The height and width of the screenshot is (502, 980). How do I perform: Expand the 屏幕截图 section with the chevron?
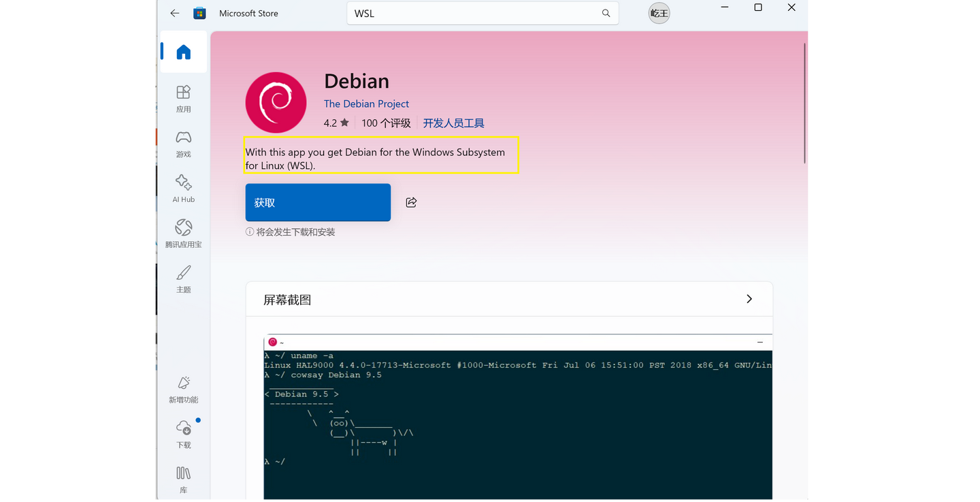point(749,299)
